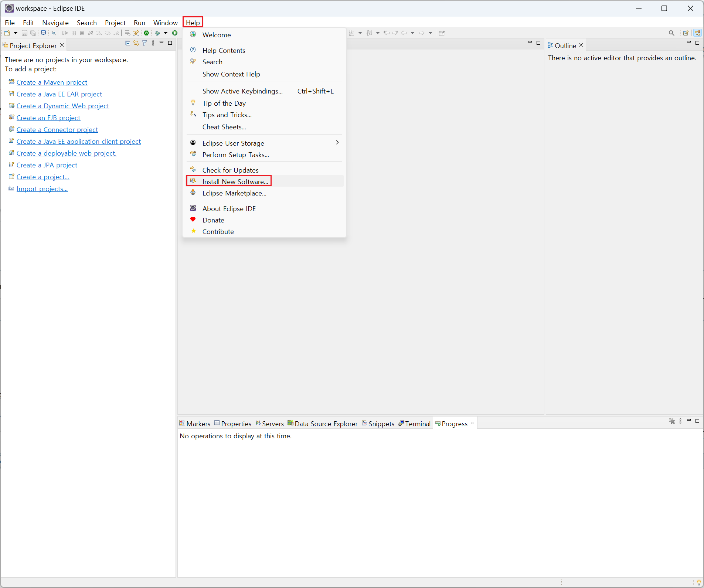Click the Run green play button
Screen dimensions: 704x588
[x=175, y=33]
